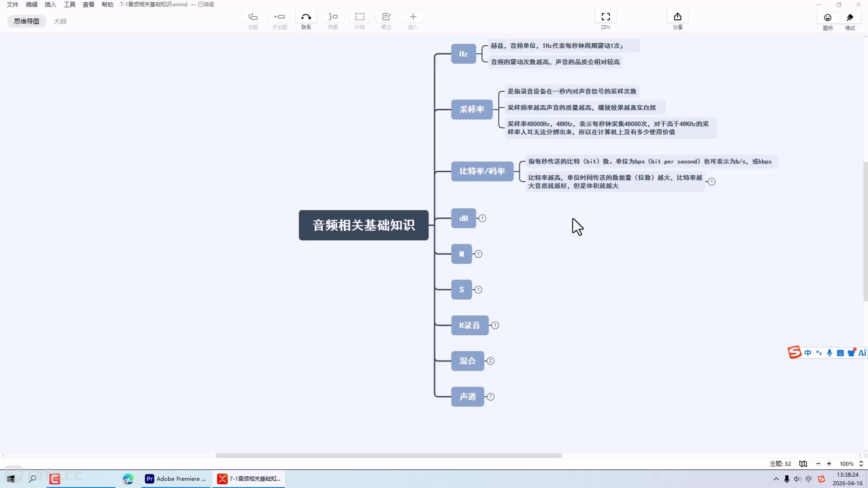Select the 混合 topic node
The width and height of the screenshot is (868, 488).
point(467,361)
